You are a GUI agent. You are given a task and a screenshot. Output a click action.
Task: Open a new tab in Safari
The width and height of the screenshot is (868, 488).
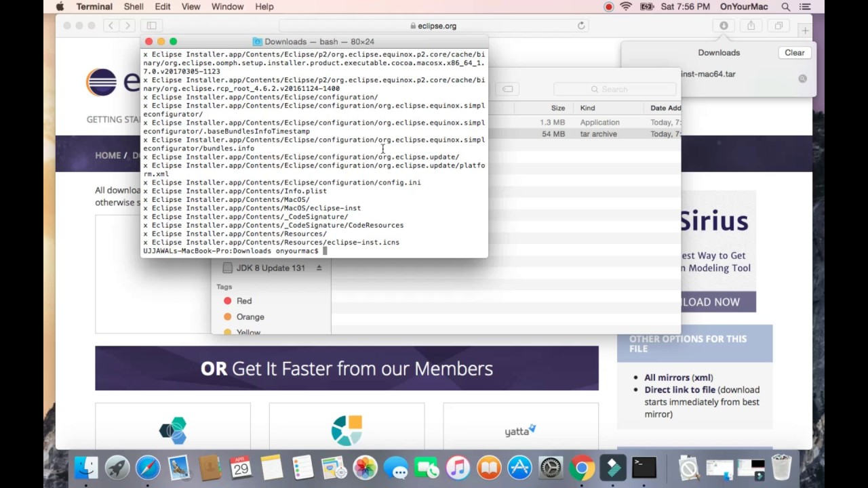(805, 30)
